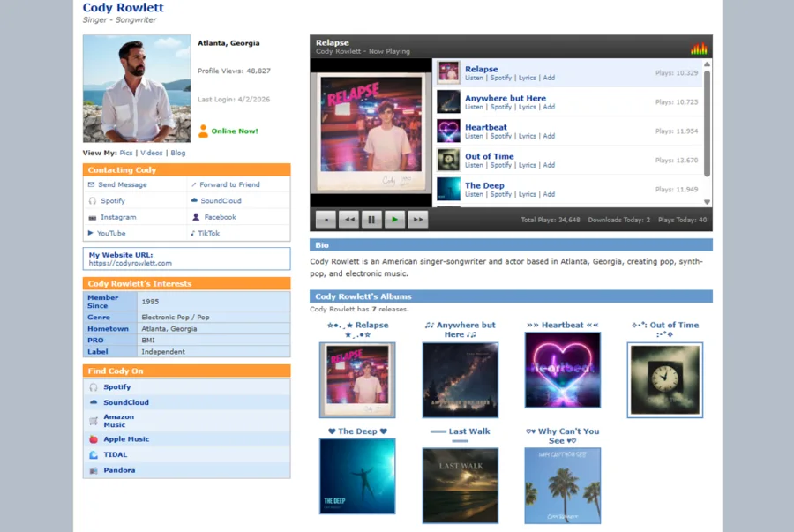The image size is (794, 532).
Task: Skip forward with fast-forward button
Action: pos(418,220)
